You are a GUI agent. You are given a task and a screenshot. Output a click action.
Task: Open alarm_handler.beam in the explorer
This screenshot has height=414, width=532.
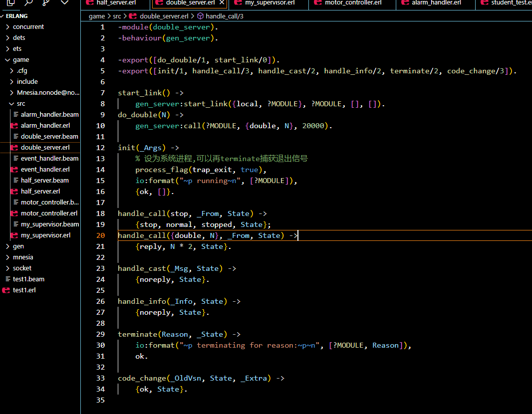(40, 115)
